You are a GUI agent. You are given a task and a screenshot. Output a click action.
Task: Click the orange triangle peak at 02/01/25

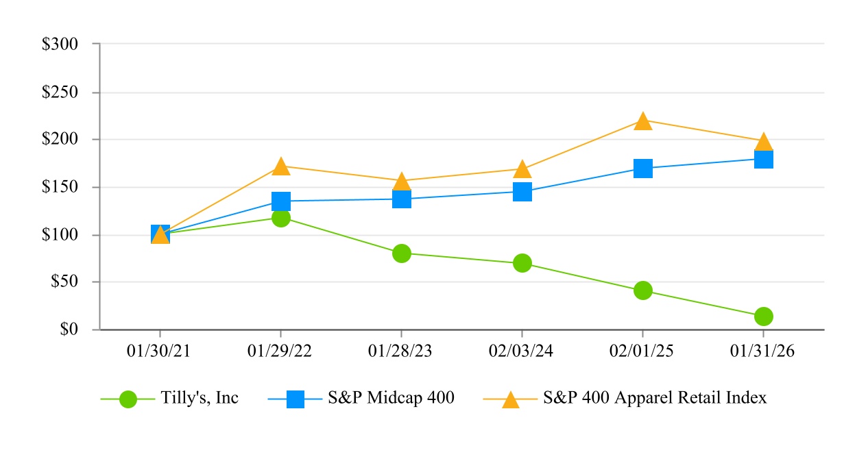[x=642, y=121]
